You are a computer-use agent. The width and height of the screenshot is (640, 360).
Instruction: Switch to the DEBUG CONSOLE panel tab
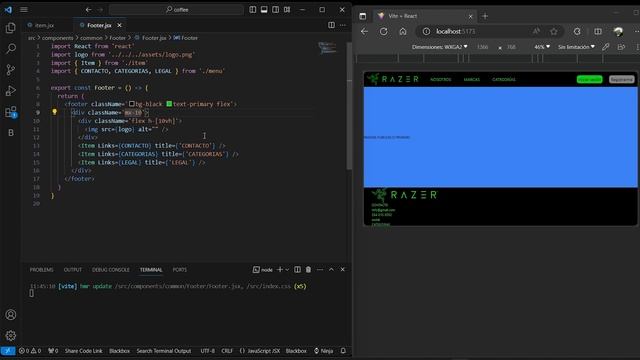click(x=111, y=270)
